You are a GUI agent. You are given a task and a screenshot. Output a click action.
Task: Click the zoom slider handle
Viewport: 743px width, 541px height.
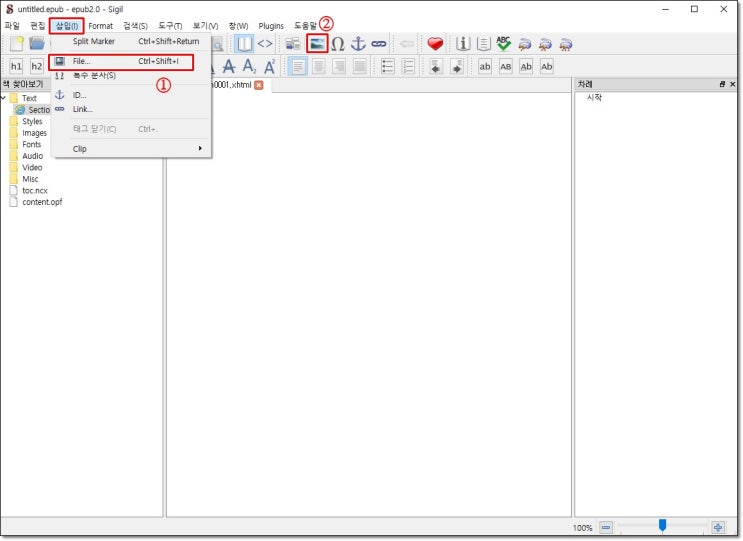pos(662,525)
